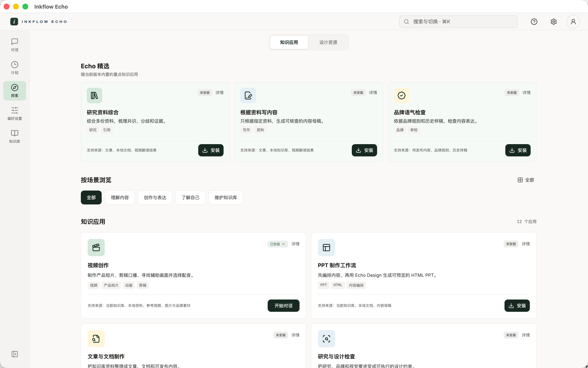The height and width of the screenshot is (368, 588).
Task: Switch to the 知识应用 tab
Action: [x=289, y=42]
